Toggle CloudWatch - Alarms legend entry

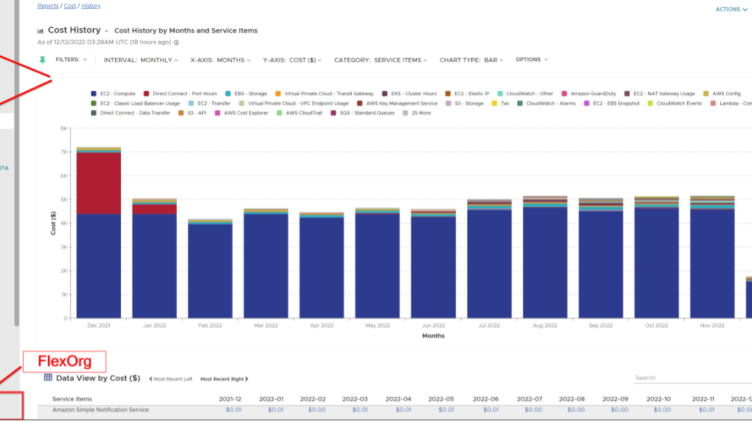546,103
